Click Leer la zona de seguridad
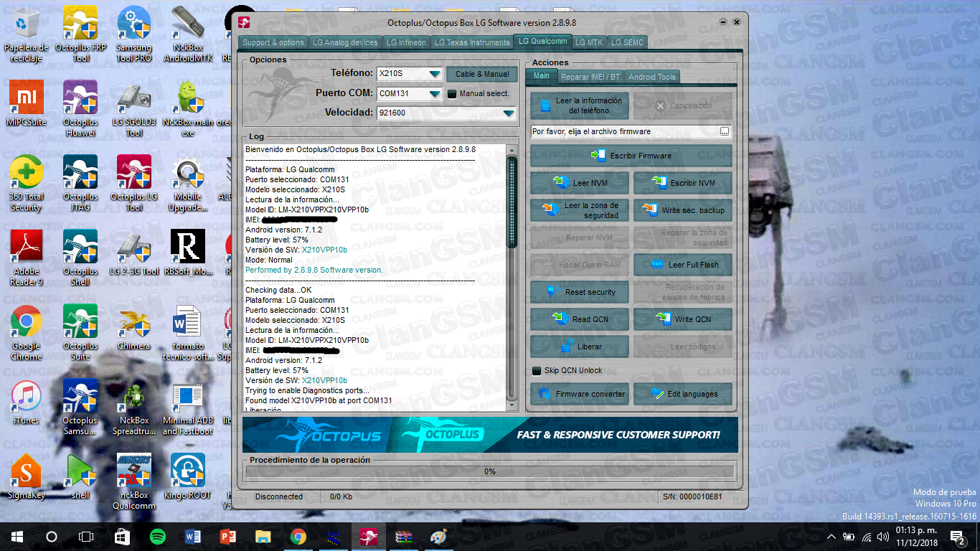This screenshot has height=551, width=980. tap(580, 210)
